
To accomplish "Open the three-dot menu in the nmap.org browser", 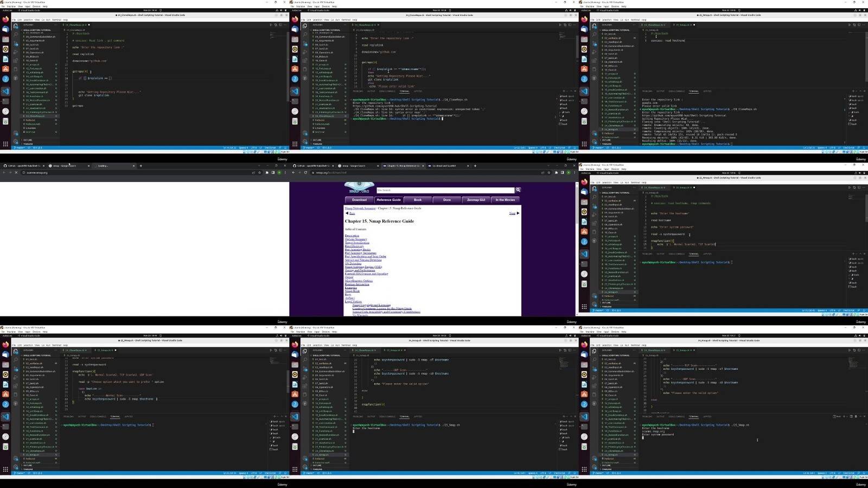I will click(575, 173).
